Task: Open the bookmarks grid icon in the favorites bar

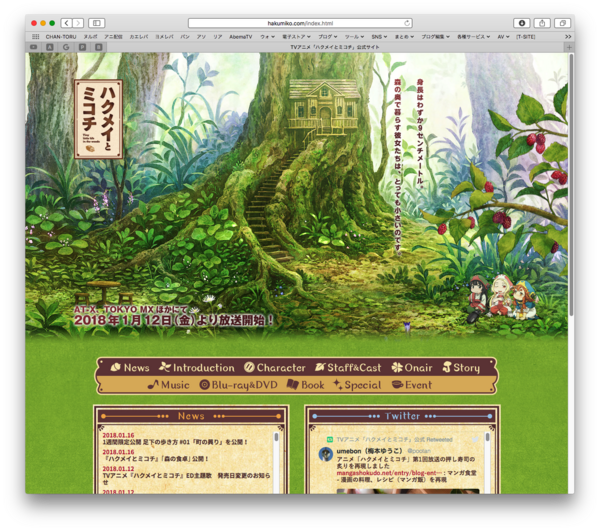Action: pyautogui.click(x=35, y=36)
